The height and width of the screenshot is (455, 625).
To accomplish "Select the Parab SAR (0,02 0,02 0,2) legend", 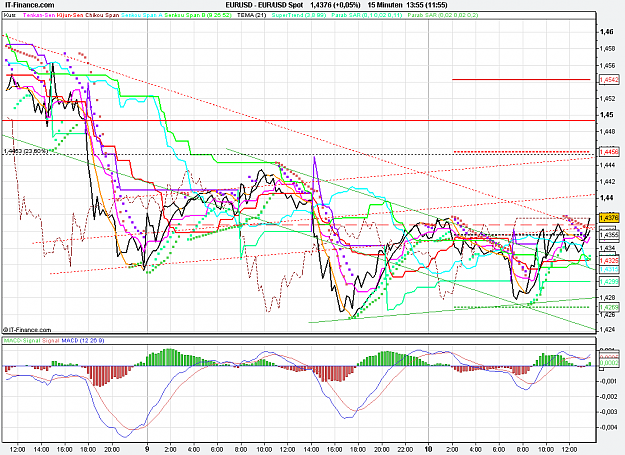I will pos(442,15).
